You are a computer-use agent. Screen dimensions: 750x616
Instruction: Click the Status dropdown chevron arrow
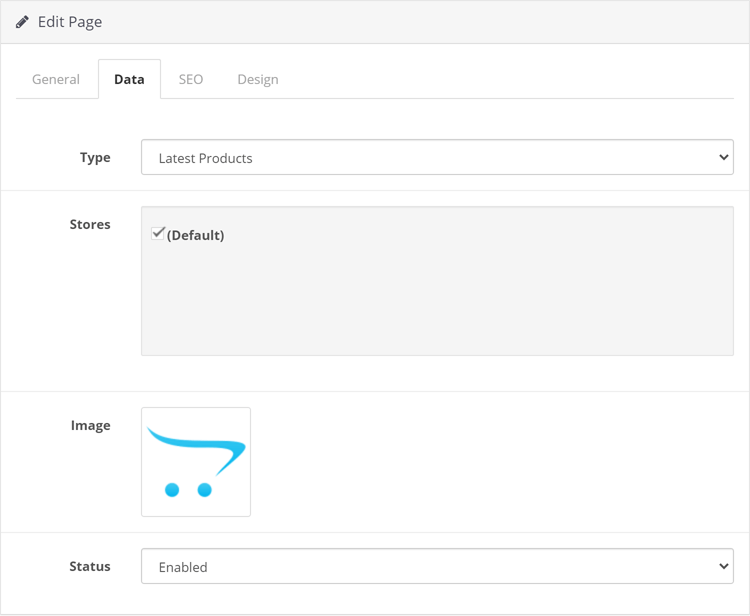pos(724,566)
